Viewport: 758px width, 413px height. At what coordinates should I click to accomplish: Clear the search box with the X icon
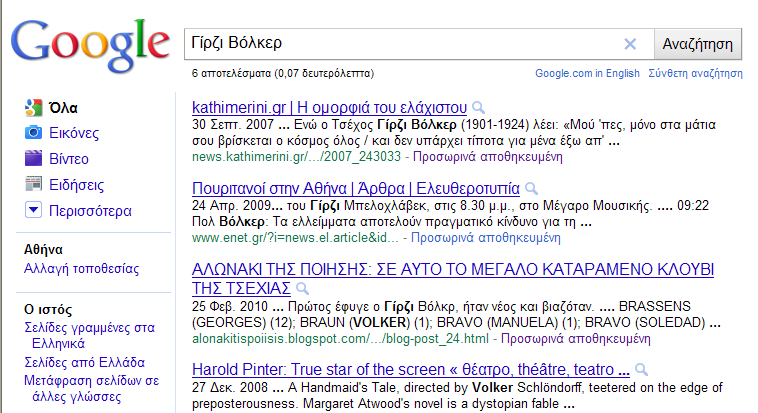pyautogui.click(x=630, y=44)
